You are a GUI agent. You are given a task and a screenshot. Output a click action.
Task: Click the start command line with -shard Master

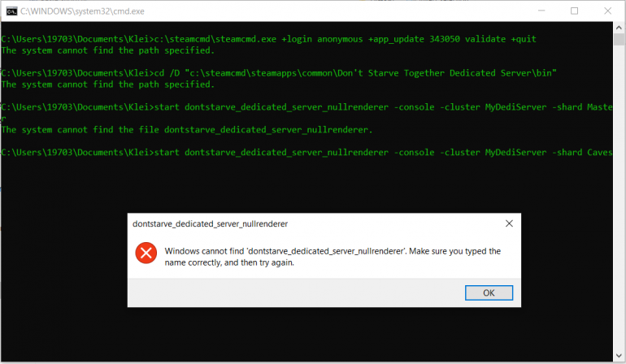[x=306, y=113]
